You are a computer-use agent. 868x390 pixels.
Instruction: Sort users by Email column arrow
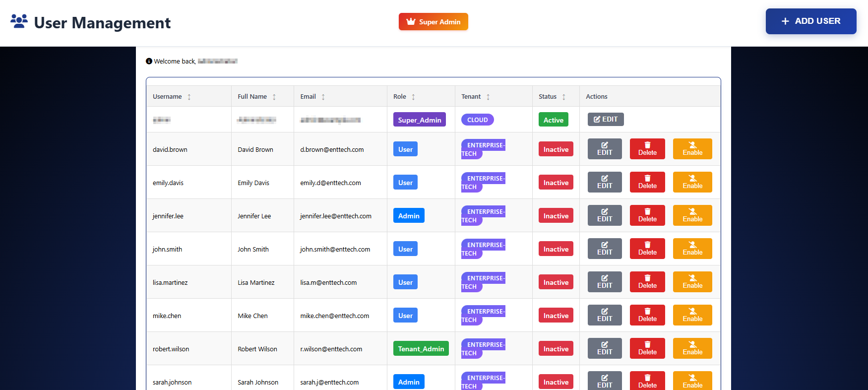(323, 97)
